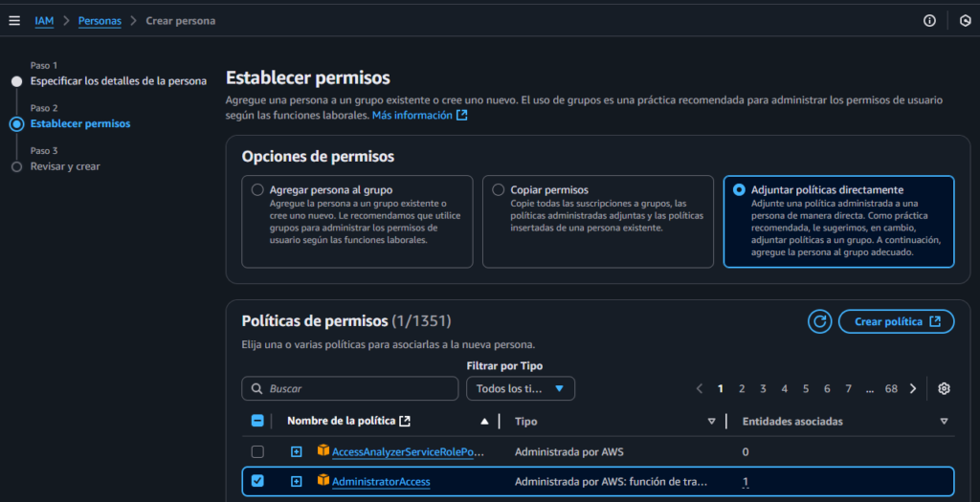The width and height of the screenshot is (980, 502).
Task: Click the Crear persona breadcrumb text
Action: click(181, 21)
